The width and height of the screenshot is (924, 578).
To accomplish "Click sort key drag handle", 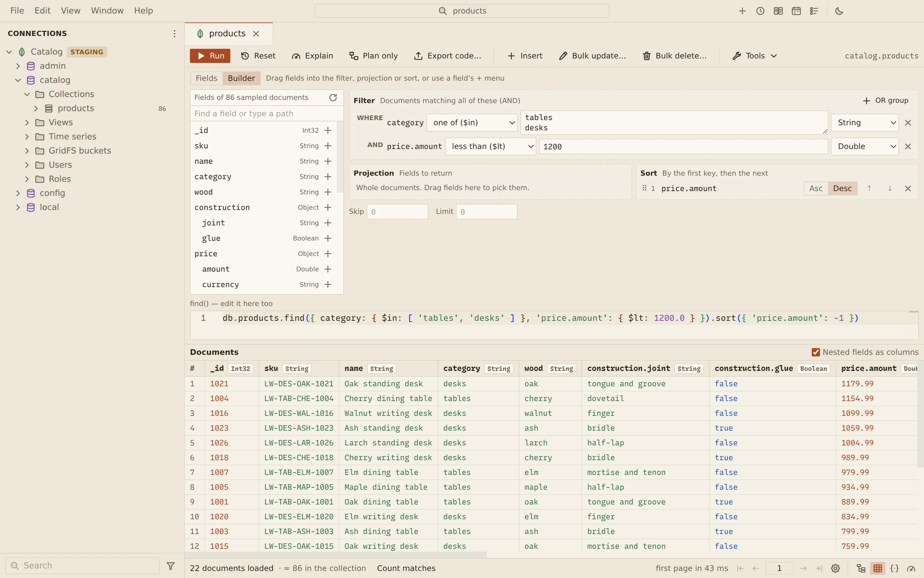I will 645,188.
